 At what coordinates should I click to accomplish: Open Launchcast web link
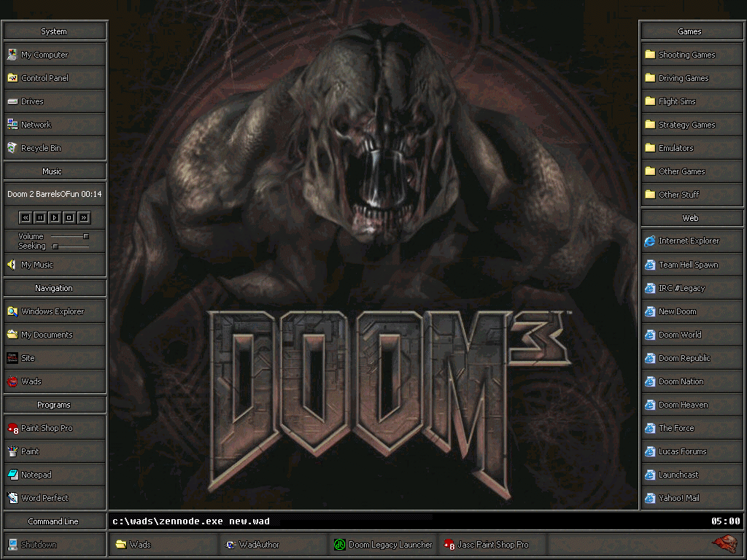click(x=692, y=475)
